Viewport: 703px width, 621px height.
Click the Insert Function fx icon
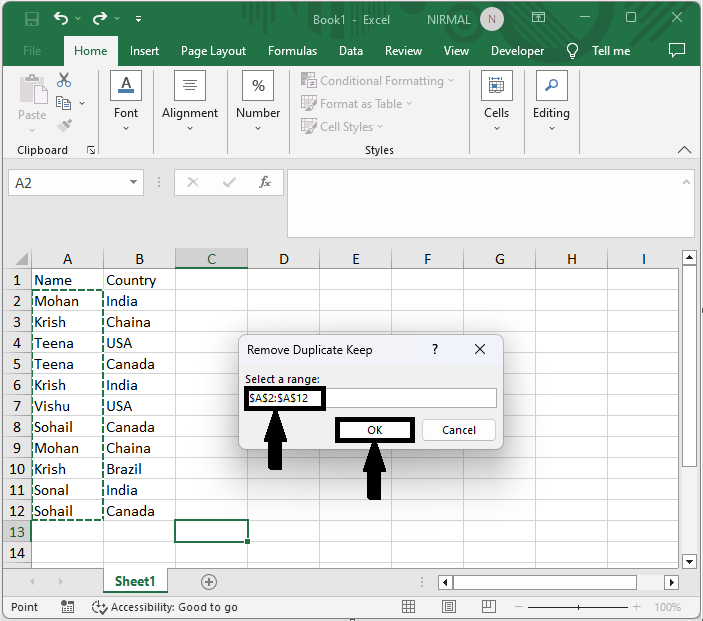tap(265, 183)
